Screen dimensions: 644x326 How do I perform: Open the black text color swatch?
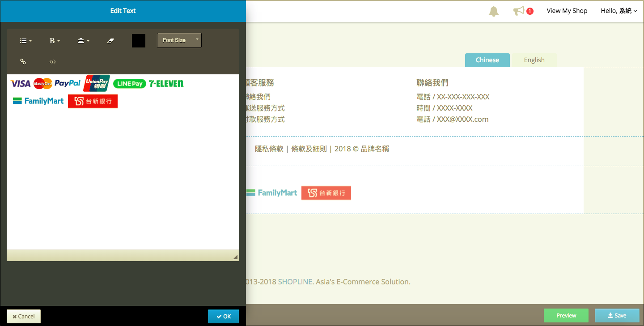click(x=139, y=41)
